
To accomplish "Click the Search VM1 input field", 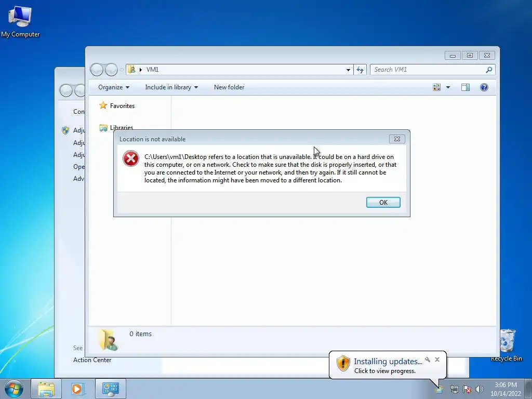I will point(428,70).
